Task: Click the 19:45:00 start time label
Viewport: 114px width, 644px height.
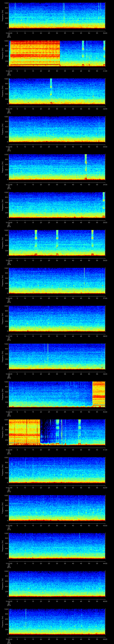Action: [x=9, y=639]
